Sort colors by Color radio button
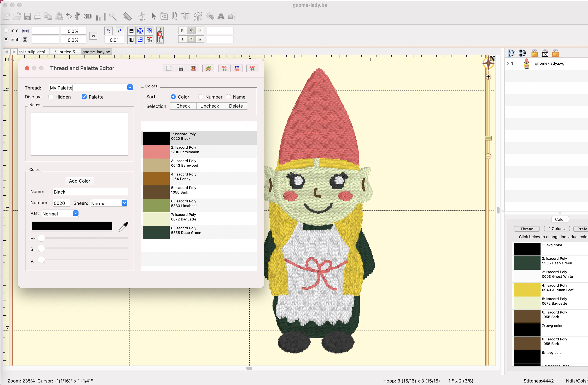The width and height of the screenshot is (588, 385). pyautogui.click(x=173, y=97)
